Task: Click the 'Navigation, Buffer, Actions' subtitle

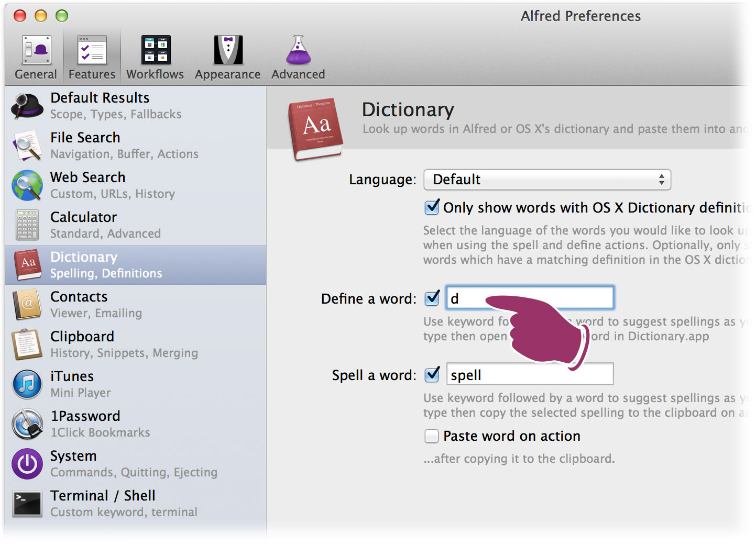Action: coord(124,154)
